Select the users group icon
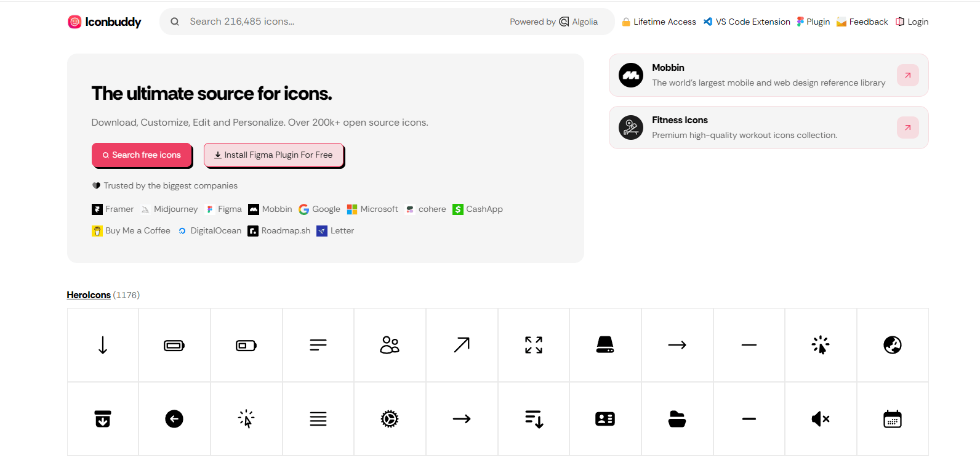 pos(390,345)
